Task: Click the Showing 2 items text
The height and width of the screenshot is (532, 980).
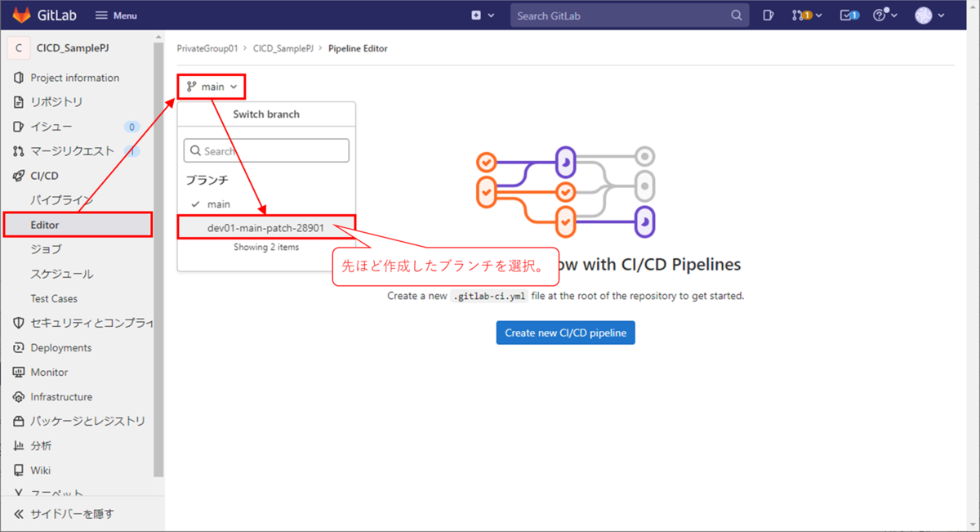Action: [266, 247]
